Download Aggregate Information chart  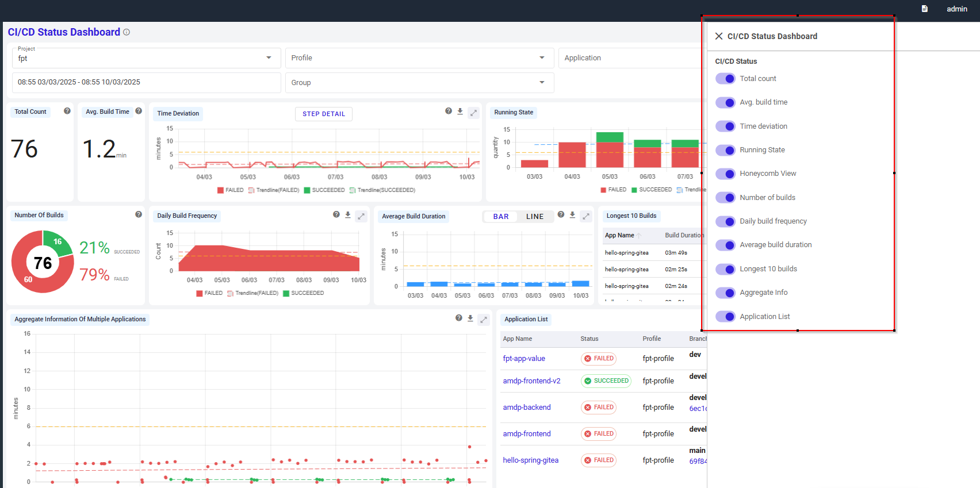coord(470,318)
